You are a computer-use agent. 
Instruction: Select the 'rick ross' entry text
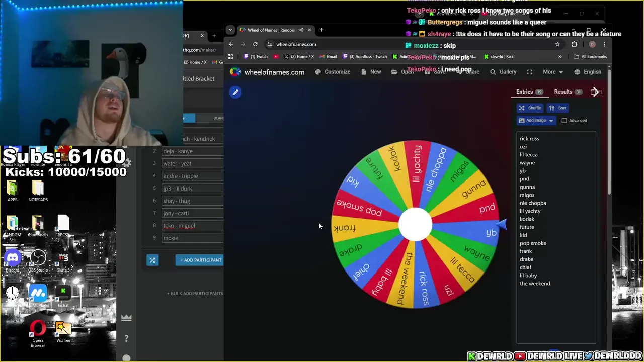[x=529, y=139]
